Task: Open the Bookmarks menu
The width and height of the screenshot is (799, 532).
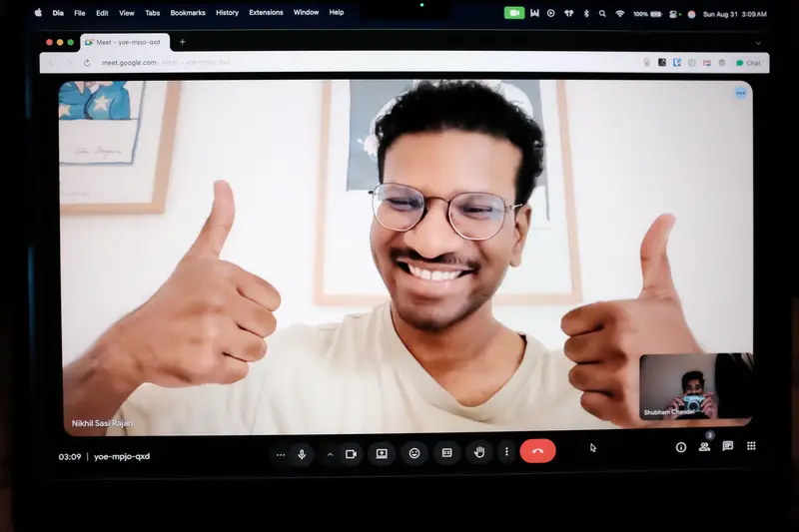Action: pos(188,13)
